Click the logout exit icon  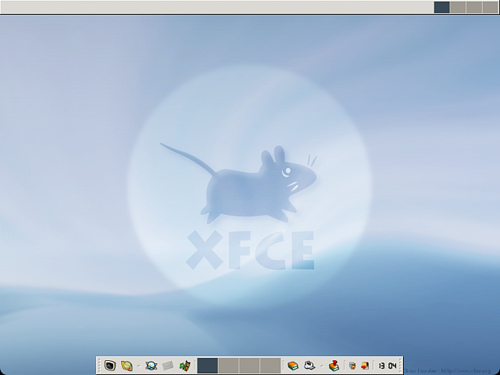click(x=365, y=366)
